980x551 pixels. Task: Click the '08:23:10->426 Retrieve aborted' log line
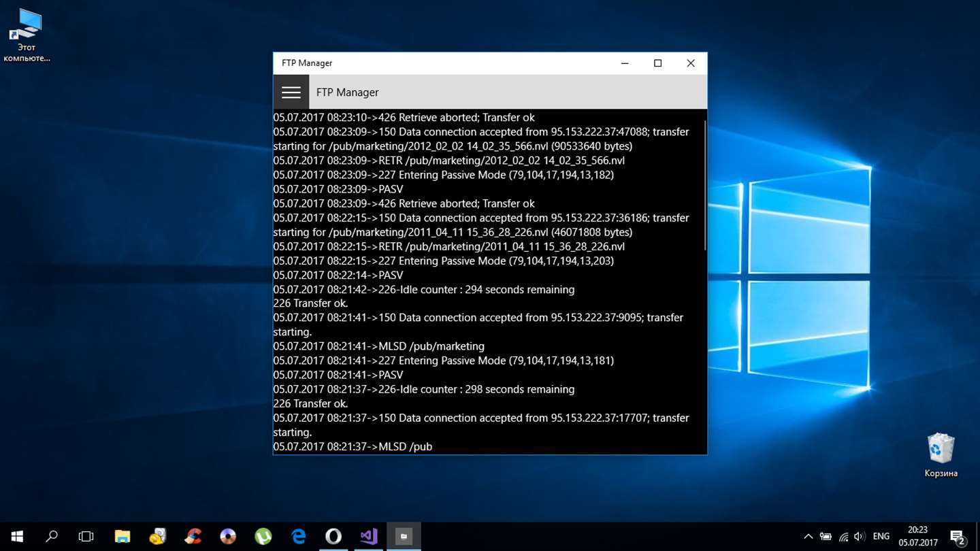tap(404, 118)
